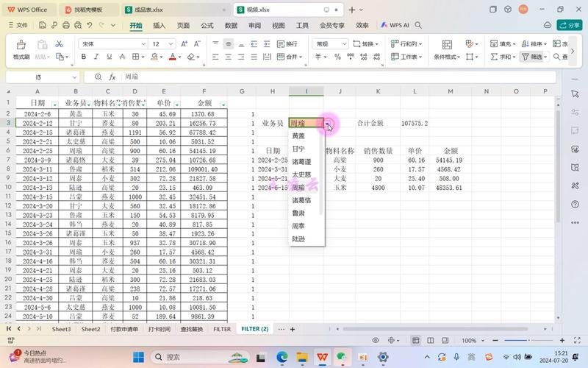Click the Format Painter (格式刷) icon

click(21, 45)
